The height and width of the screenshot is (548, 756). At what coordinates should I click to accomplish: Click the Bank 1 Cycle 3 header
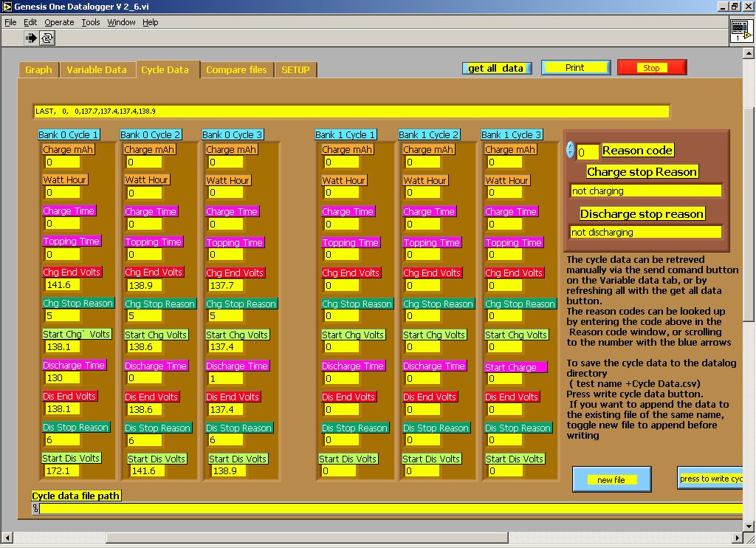512,135
